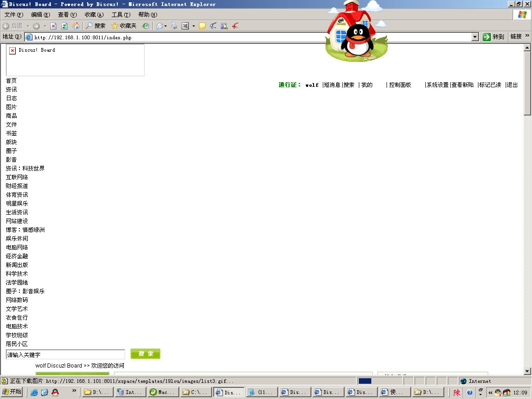The height and width of the screenshot is (399, 532).
Task: Open the 帮助(H) menu
Action: click(148, 15)
